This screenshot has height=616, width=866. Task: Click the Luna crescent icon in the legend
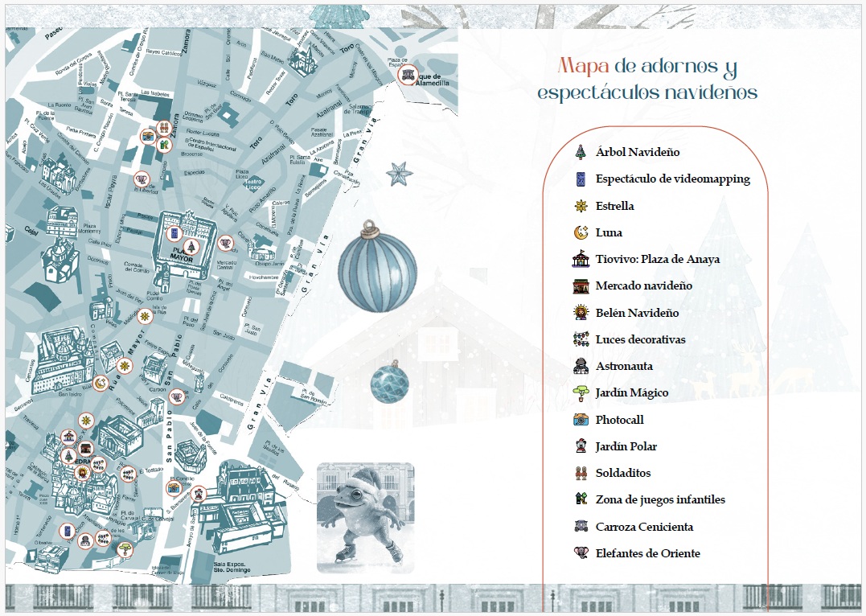click(x=581, y=232)
